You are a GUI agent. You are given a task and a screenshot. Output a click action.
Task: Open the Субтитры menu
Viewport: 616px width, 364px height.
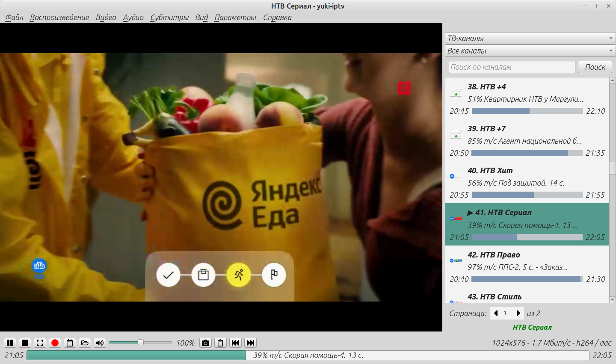(x=169, y=18)
